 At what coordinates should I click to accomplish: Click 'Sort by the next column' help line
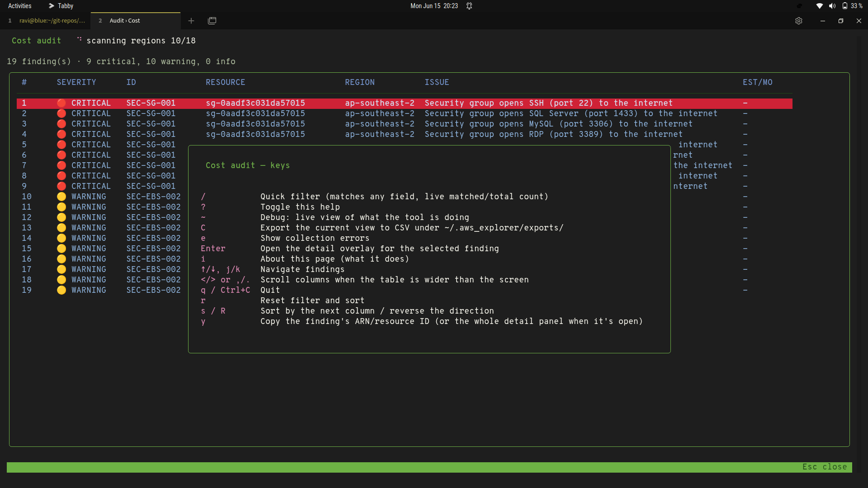[x=377, y=311]
